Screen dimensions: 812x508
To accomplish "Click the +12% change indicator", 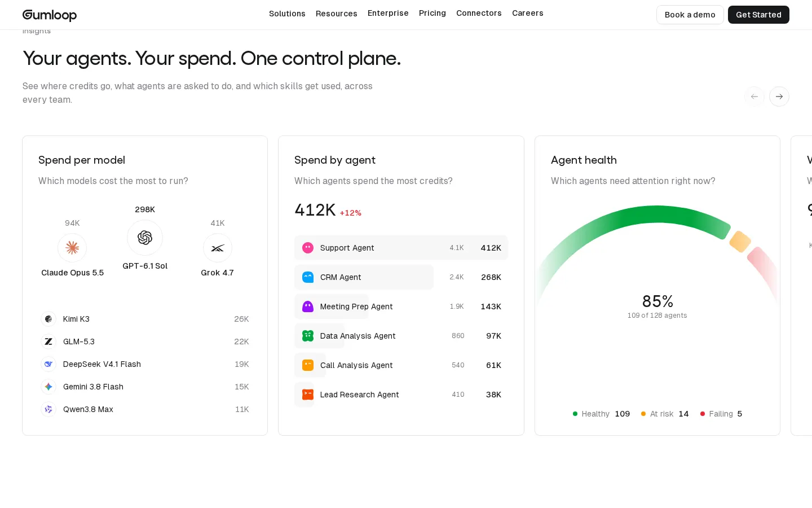I will (x=351, y=213).
